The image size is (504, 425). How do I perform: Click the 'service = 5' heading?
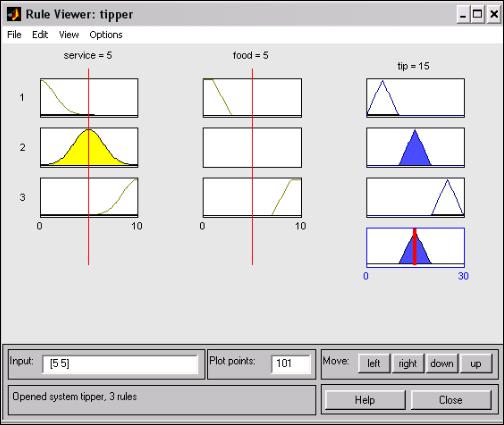point(88,55)
